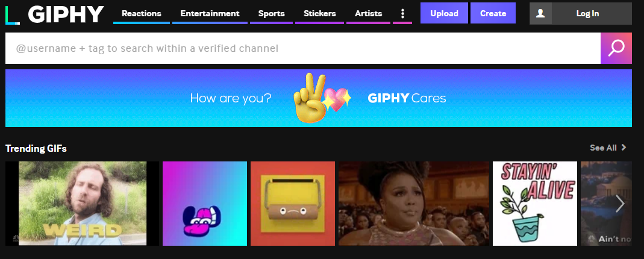Open the Stickers section
644x259 pixels.
[319, 13]
